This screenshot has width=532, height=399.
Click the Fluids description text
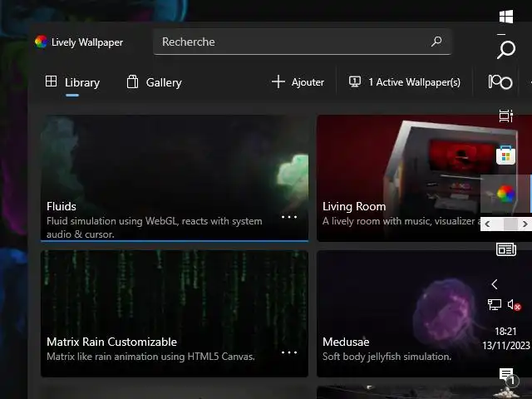tap(155, 228)
